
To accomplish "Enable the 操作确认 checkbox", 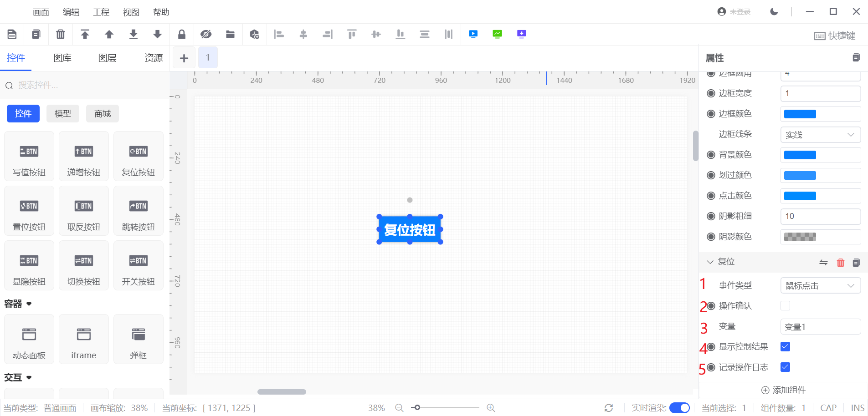I will pos(785,306).
